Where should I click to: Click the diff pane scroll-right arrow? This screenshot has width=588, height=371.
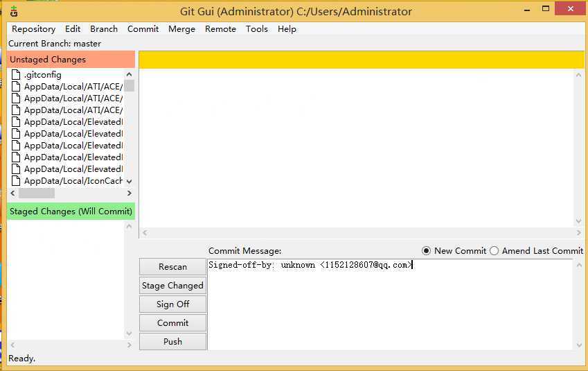[578, 233]
